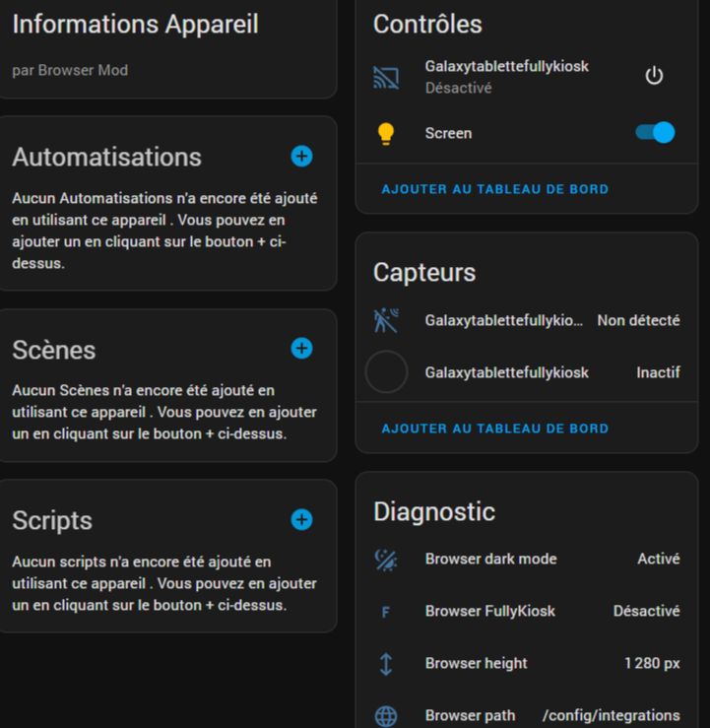Click the empty circle icon beside Inactif sensor
710x728 pixels.
[x=386, y=372]
